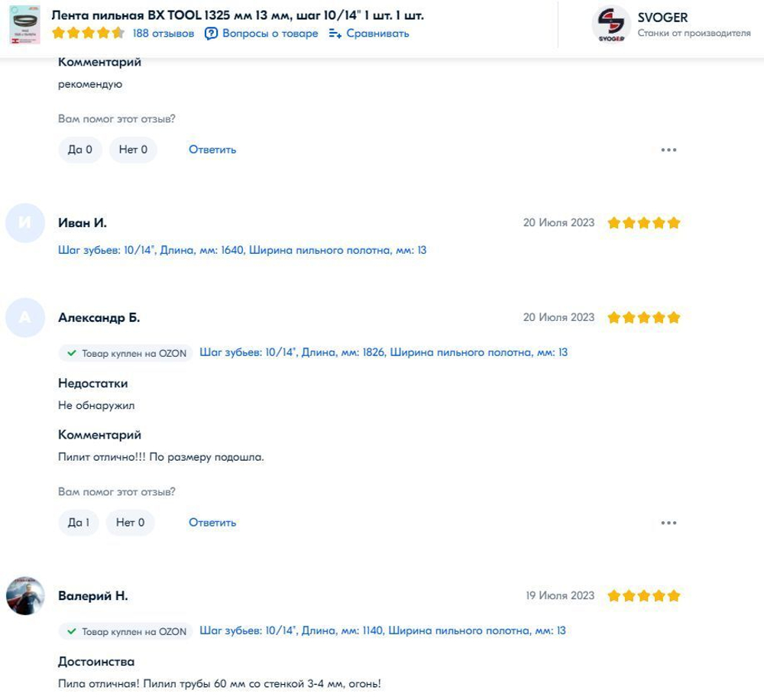Screen dimensions: 764x700
Task: Open Иван И. product variant link (1640 mm)
Action: 242,250
